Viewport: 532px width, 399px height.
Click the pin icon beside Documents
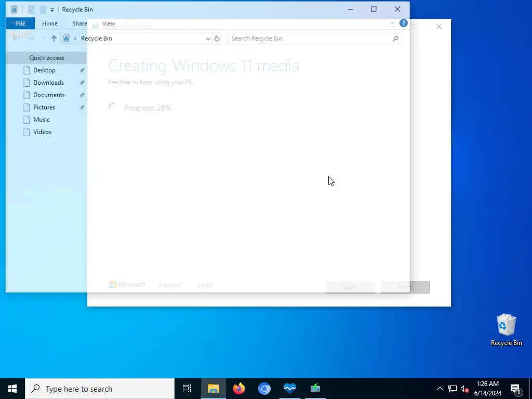click(82, 95)
